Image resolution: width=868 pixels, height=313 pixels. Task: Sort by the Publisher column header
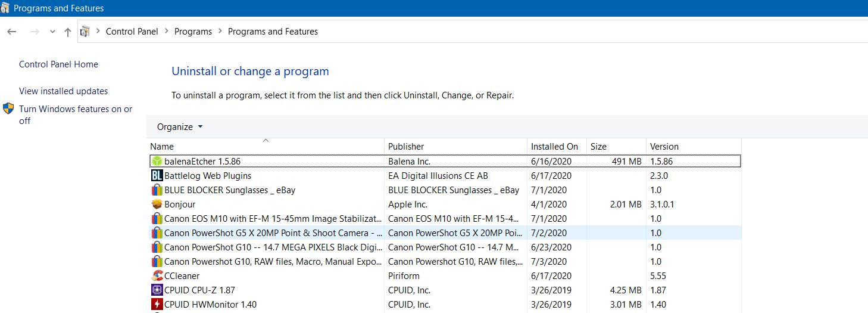point(456,146)
